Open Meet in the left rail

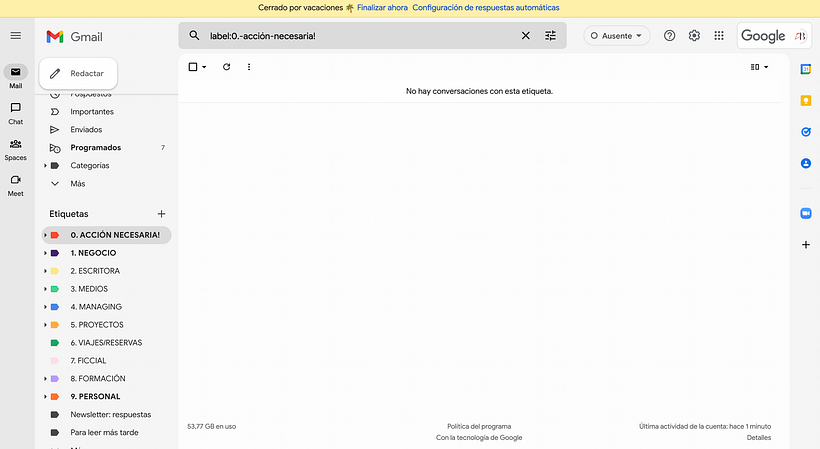click(x=16, y=186)
